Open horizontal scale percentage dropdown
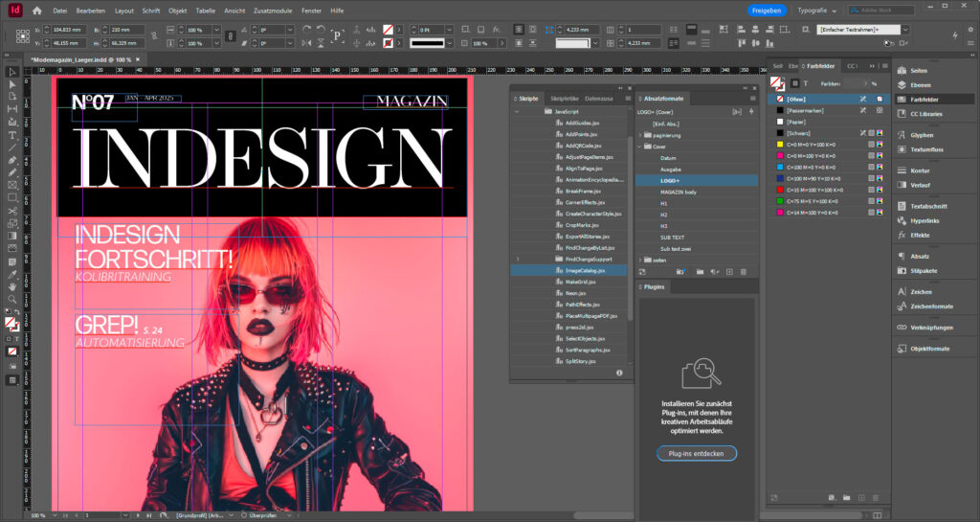Image resolution: width=980 pixels, height=522 pixels. [216, 30]
